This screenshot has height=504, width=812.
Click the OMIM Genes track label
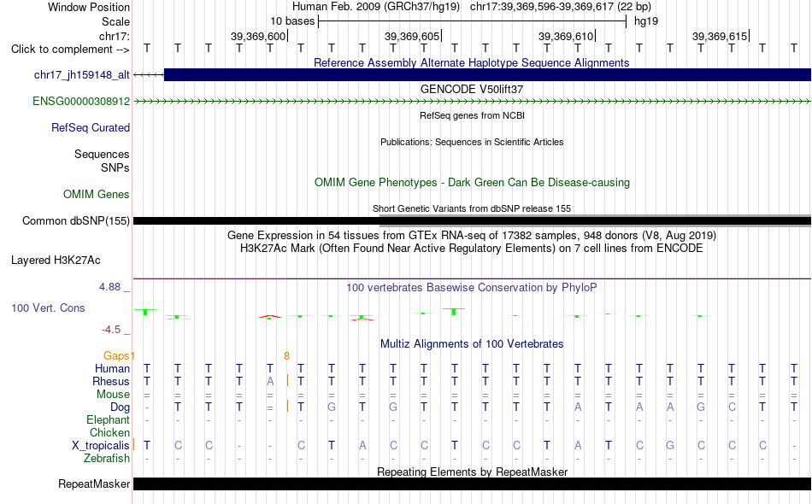coord(97,195)
